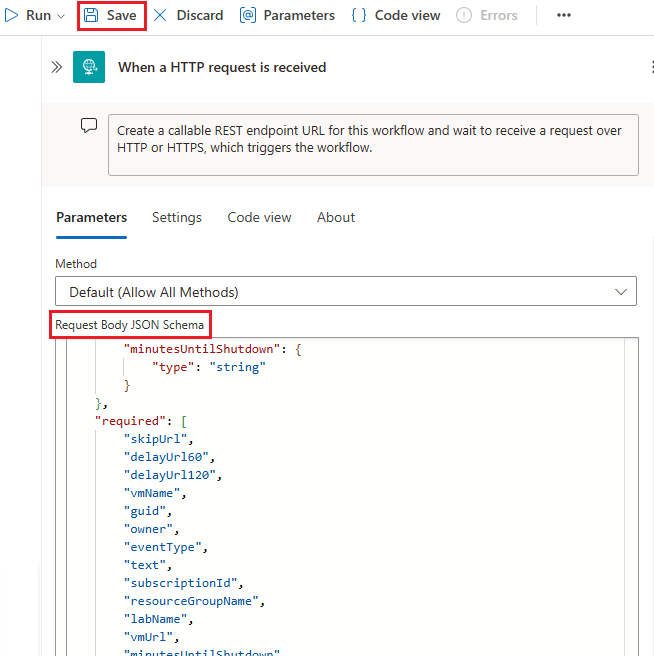Open the toolbar Parameters pane
This screenshot has width=654, height=656.
pos(287,15)
